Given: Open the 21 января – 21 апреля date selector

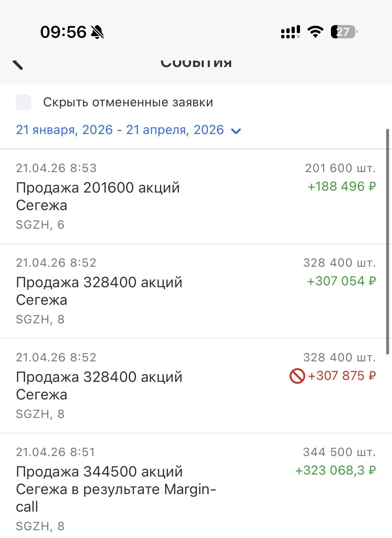Looking at the screenshot, I should pyautogui.click(x=128, y=130).
